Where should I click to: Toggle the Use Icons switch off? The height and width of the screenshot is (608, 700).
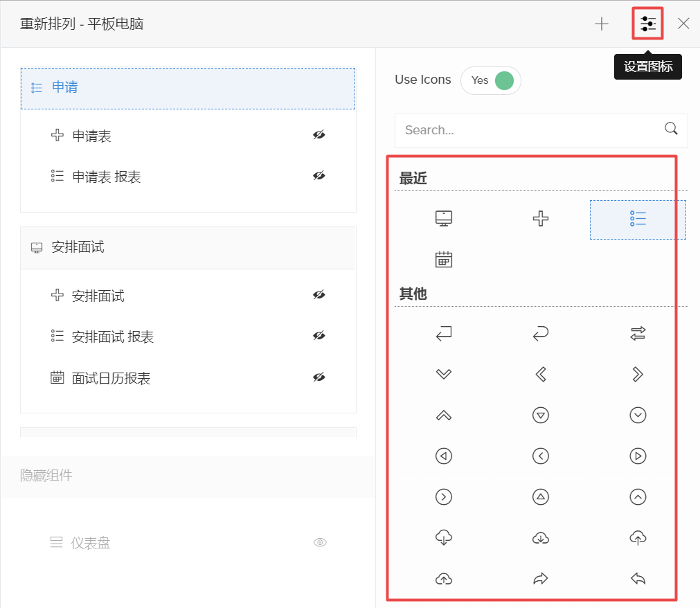click(491, 80)
